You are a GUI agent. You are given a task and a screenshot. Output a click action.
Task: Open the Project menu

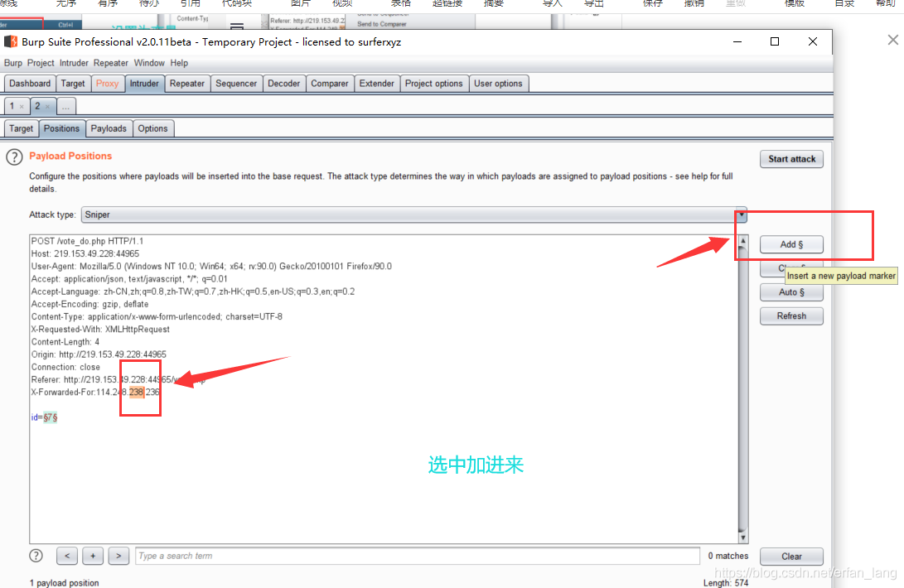click(41, 63)
